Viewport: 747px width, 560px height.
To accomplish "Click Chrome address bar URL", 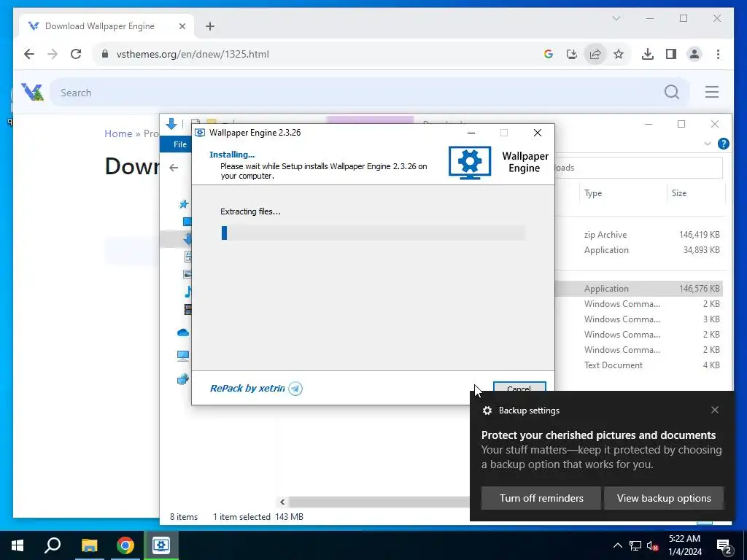I will 193,54.
